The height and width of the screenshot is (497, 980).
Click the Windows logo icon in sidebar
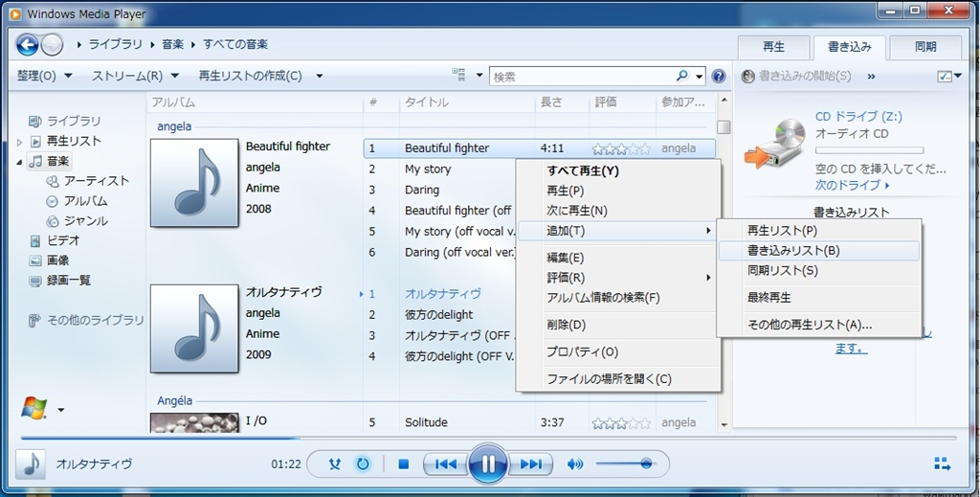coord(33,408)
